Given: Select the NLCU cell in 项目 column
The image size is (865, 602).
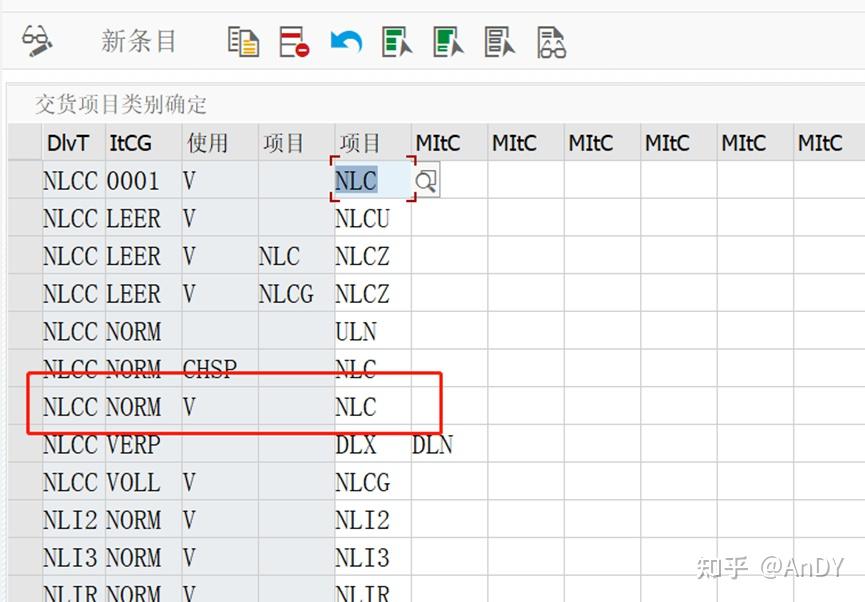Looking at the screenshot, I should tap(364, 218).
